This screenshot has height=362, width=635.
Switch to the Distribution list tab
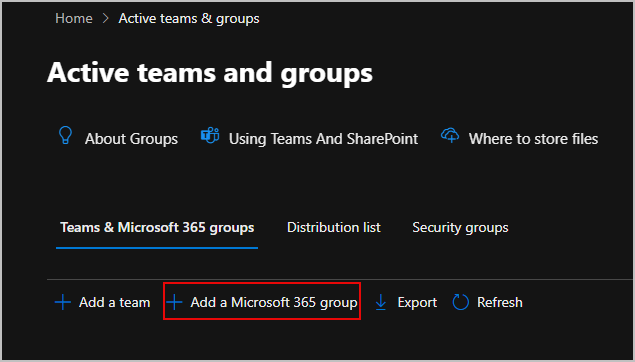click(x=334, y=228)
